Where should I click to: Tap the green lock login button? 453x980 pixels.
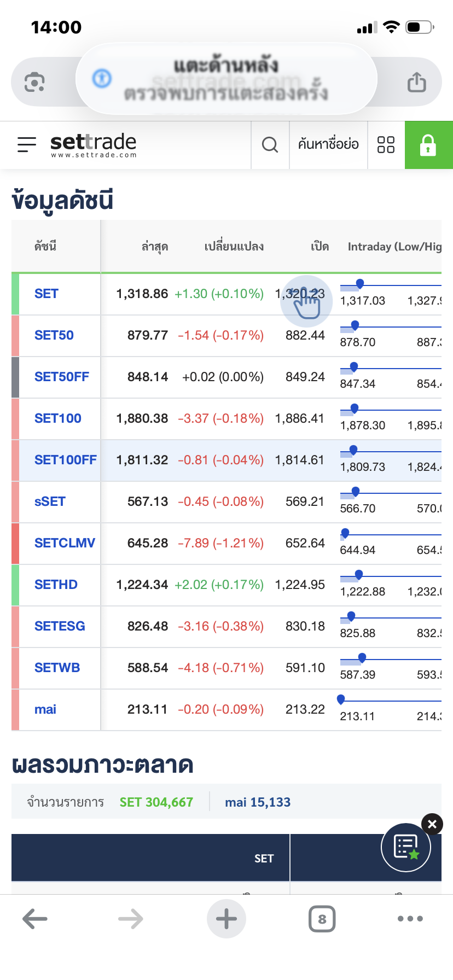tap(428, 145)
